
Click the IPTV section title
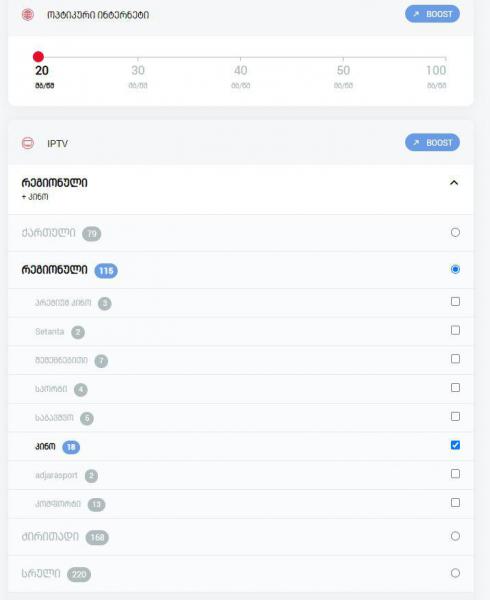click(x=58, y=143)
